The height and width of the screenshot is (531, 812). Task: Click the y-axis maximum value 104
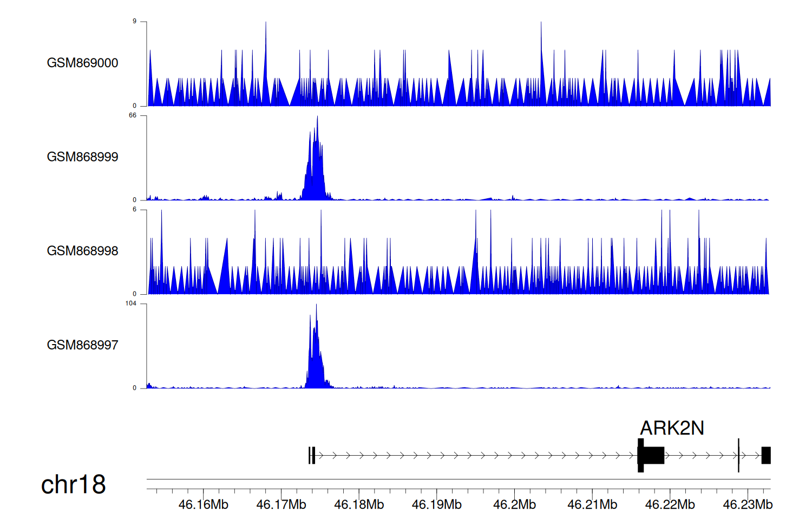click(130, 303)
